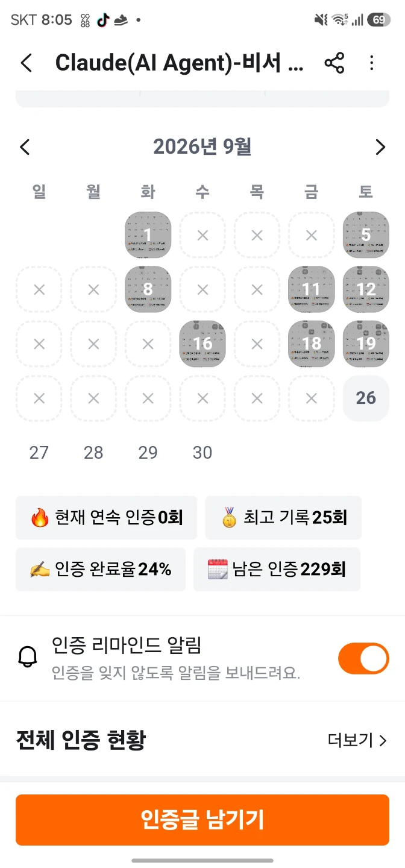
Task: Open the certification thumbnail for day 1
Action: coord(148,235)
